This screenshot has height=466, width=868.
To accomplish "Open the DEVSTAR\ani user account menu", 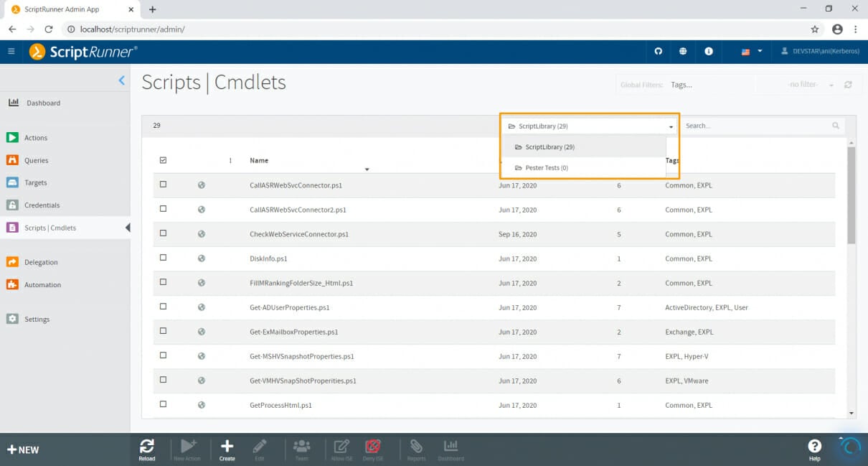I will (820, 52).
